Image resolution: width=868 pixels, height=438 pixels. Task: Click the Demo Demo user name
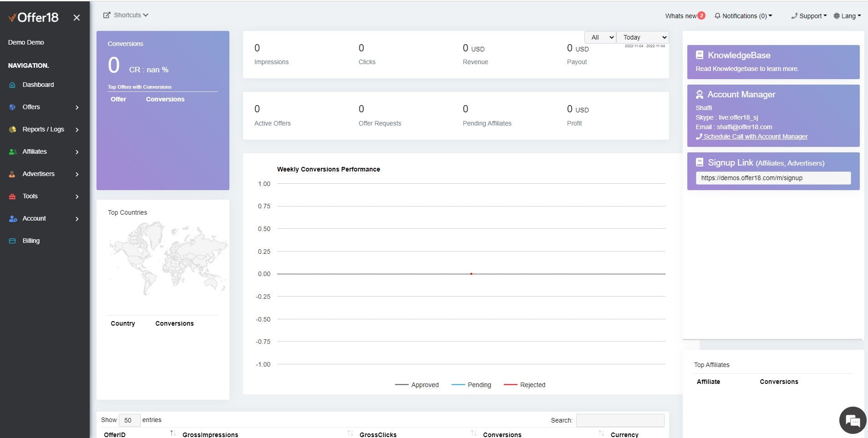(26, 42)
